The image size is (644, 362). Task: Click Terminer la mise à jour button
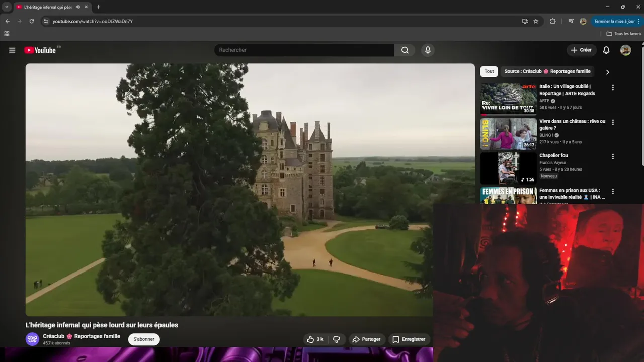click(614, 21)
